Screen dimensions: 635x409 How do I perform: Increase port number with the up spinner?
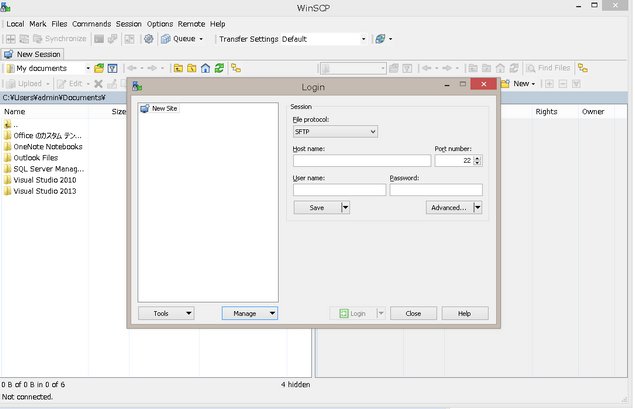(478, 158)
